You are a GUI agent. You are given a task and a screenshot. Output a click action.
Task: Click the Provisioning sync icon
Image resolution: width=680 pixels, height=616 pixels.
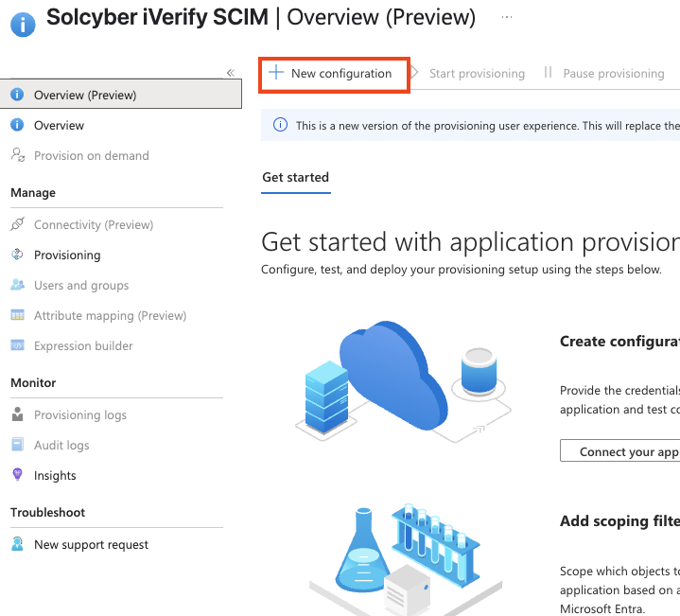tap(17, 255)
